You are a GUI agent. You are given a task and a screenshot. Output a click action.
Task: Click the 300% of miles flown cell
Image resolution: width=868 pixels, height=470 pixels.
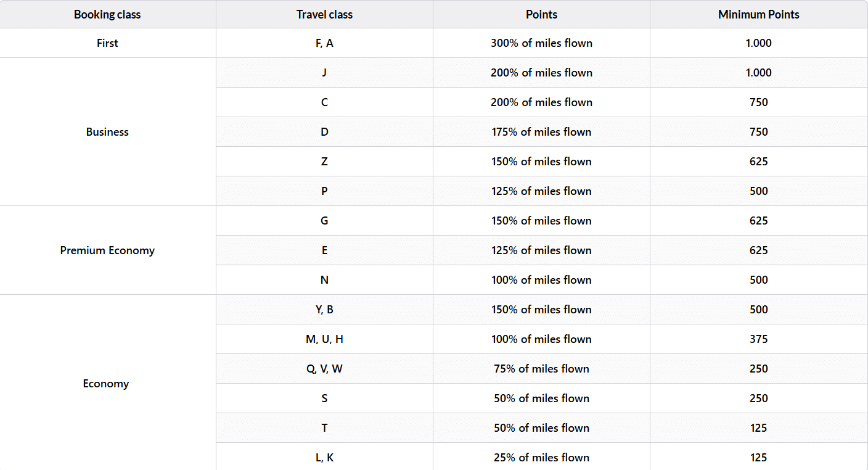[x=541, y=43]
